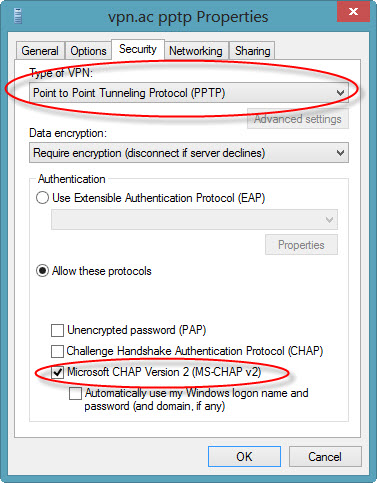Close the vpn.ac pptp Properties dialog
Screen dimensions: 377x483
click(353, 12)
